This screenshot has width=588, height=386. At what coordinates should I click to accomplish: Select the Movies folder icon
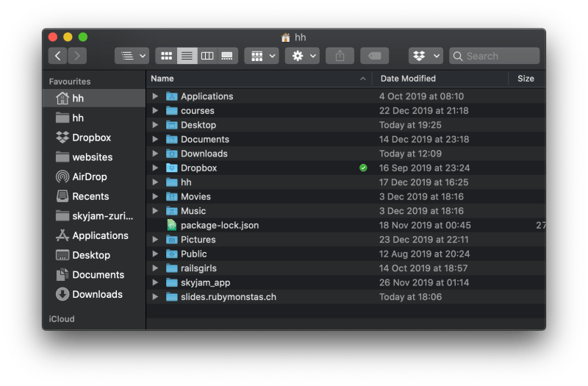172,196
